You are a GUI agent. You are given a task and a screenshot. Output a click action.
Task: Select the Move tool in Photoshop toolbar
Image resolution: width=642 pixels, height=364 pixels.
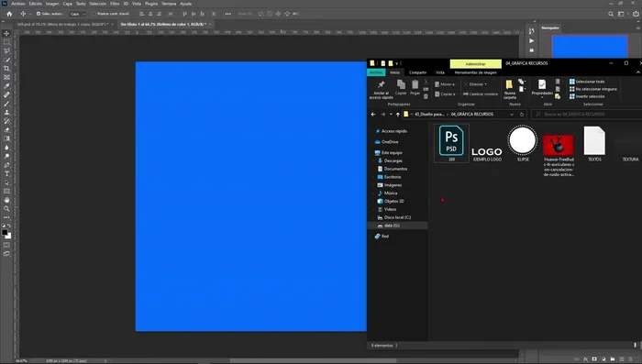(x=6, y=34)
